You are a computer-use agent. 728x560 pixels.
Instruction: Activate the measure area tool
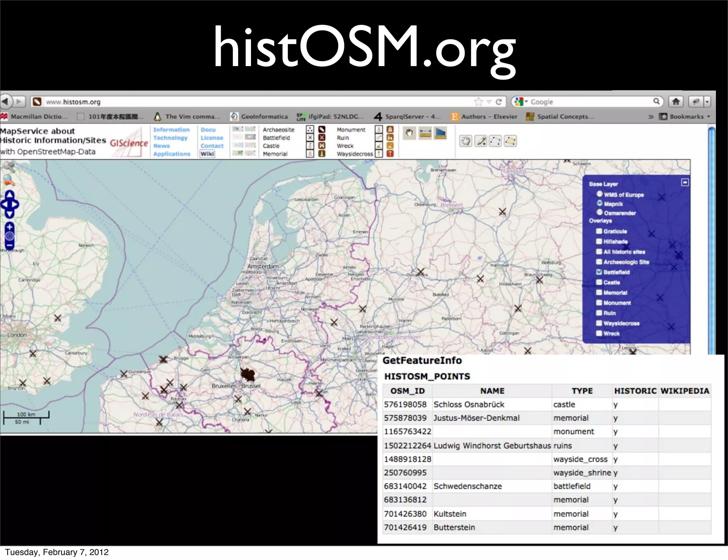pyautogui.click(x=440, y=133)
